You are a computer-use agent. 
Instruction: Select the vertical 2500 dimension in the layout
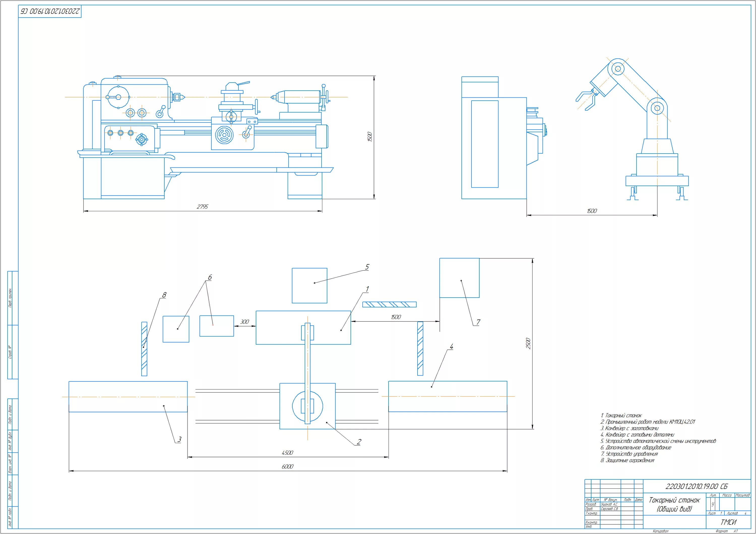[528, 343]
